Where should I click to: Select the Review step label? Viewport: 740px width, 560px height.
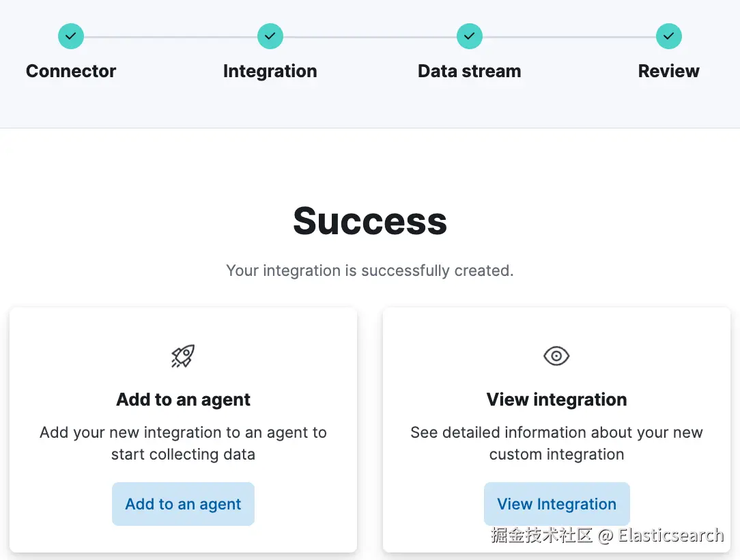(x=669, y=71)
